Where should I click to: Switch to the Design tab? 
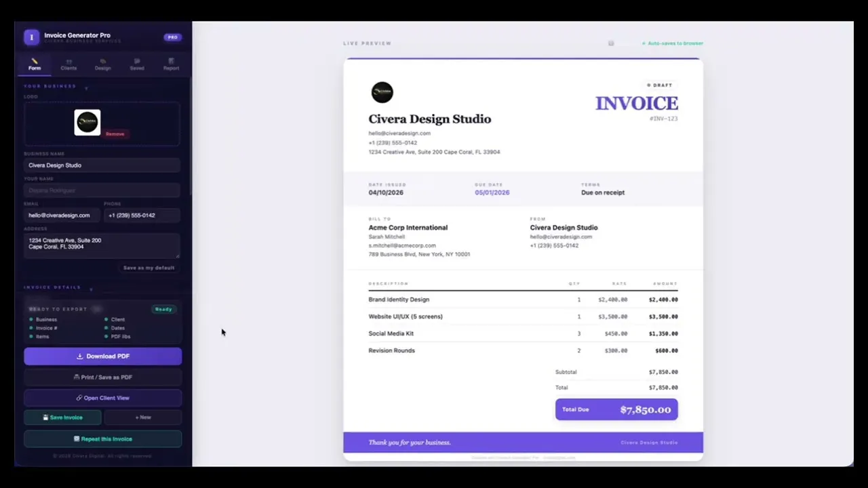point(103,65)
